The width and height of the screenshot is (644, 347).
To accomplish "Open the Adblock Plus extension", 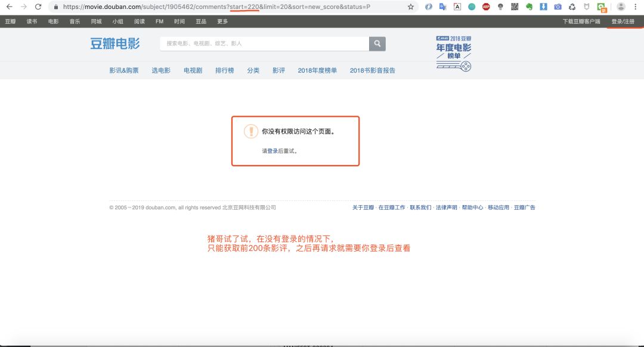I will point(486,7).
